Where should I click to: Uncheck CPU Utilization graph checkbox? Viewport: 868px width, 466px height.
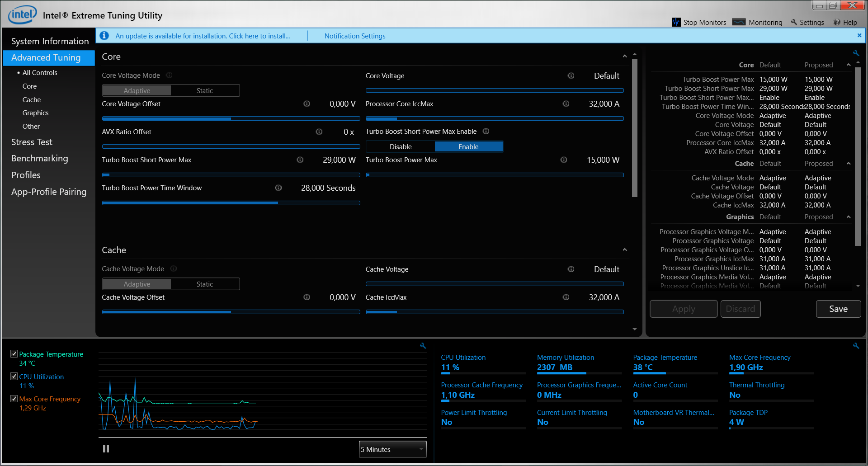tap(14, 376)
